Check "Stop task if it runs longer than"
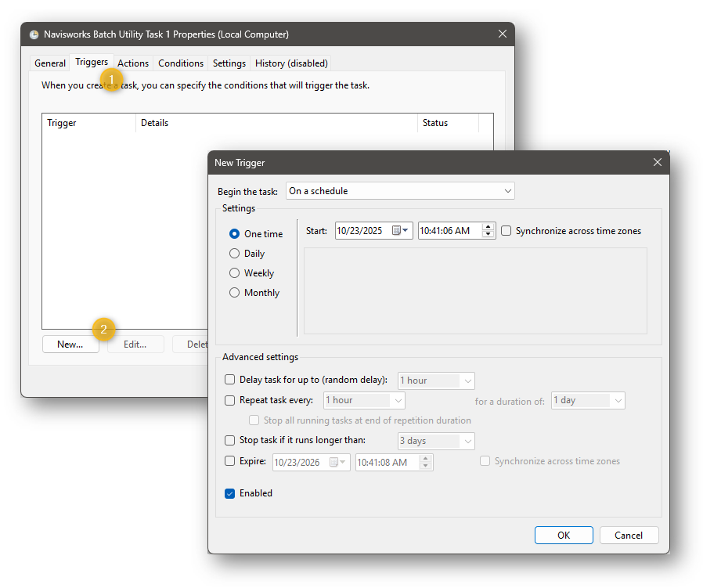The height and width of the screenshot is (588, 703). 229,440
